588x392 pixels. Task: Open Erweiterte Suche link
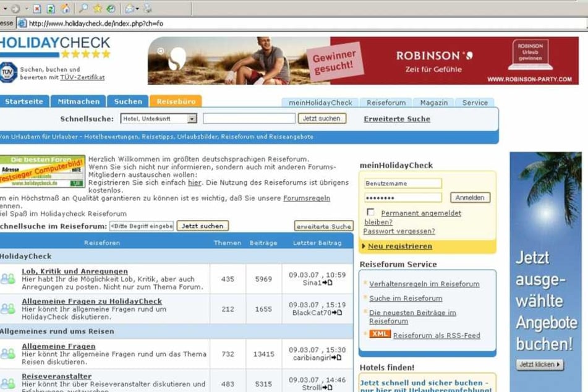point(397,119)
